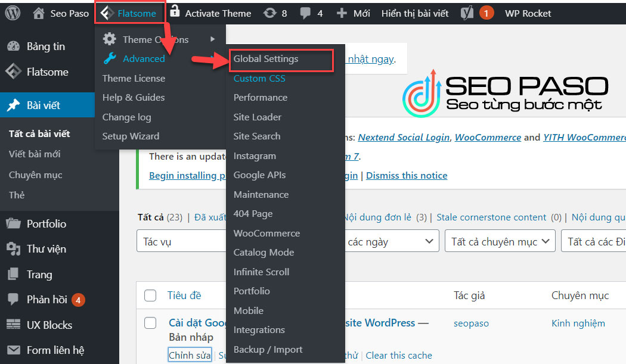Viewport: 626px width, 364px height.
Task: Tick the select-all checkbox beside Tiêu đề
Action: tap(150, 295)
